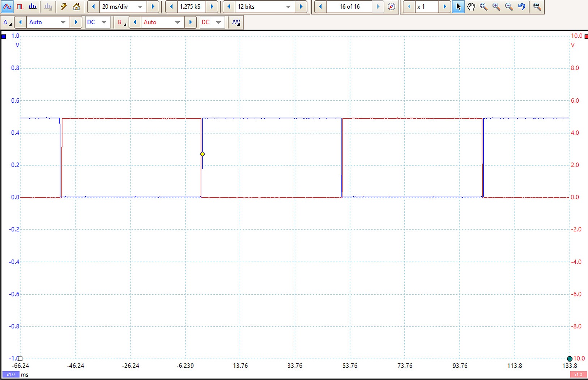Switch to Spectrum Mode
Viewport: 588px width, 380px height.
tap(33, 7)
